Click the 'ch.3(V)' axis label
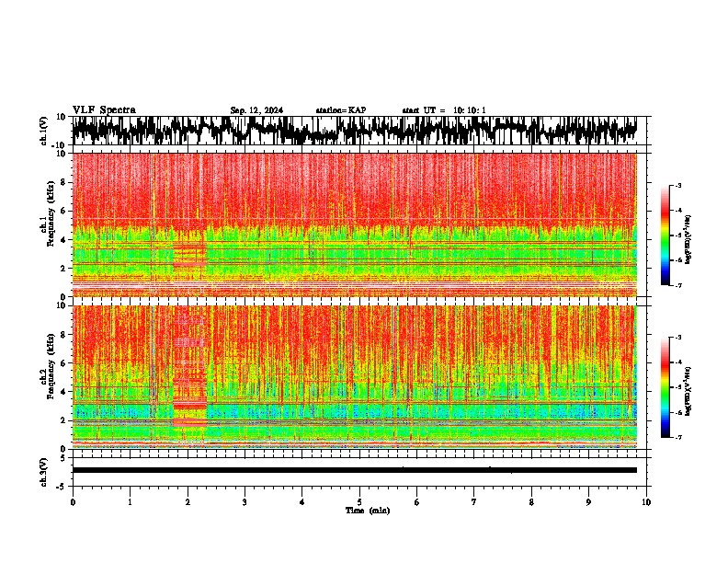Screen dimensions: 728x563 click(44, 472)
